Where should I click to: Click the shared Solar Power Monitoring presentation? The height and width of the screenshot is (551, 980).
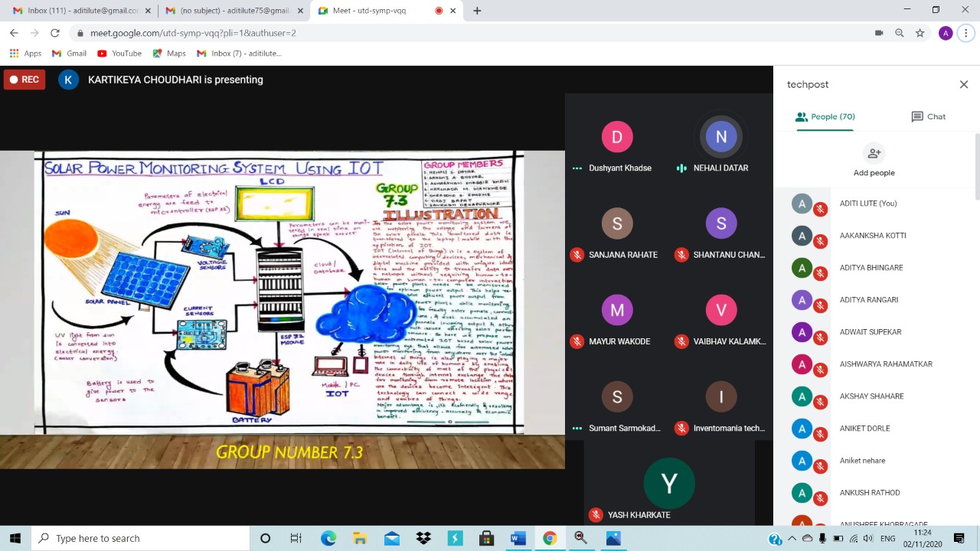point(283,309)
